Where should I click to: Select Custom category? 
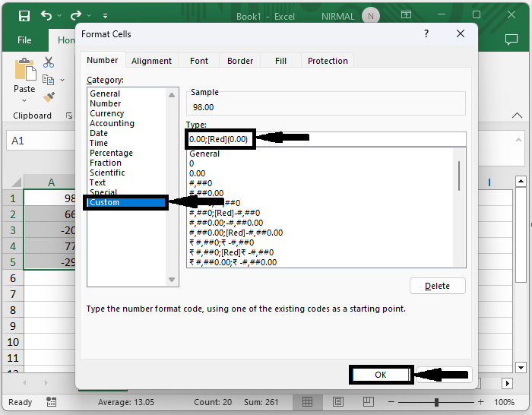[x=126, y=202]
